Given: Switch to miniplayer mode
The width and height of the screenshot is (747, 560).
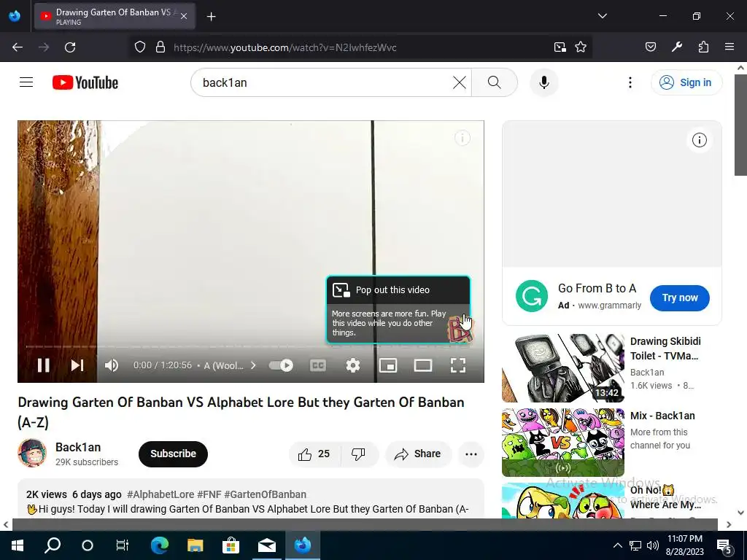Looking at the screenshot, I should (388, 365).
